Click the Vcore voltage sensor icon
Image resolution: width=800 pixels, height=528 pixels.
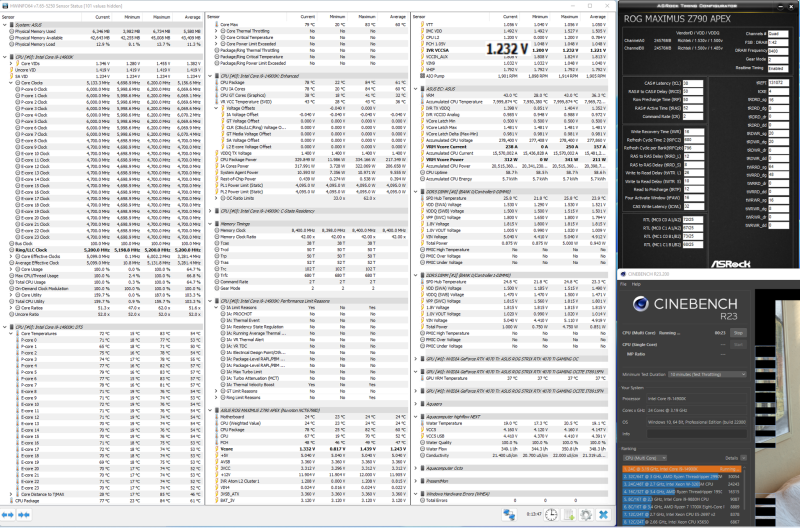point(217,449)
